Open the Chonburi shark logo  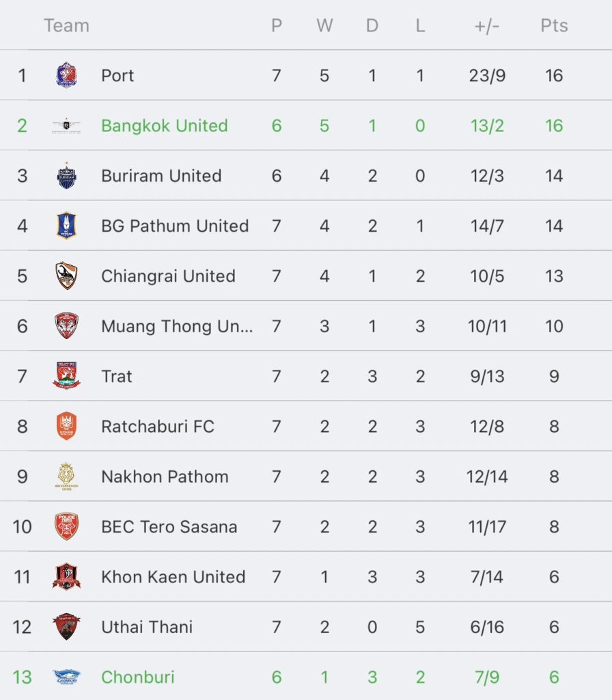(x=66, y=677)
